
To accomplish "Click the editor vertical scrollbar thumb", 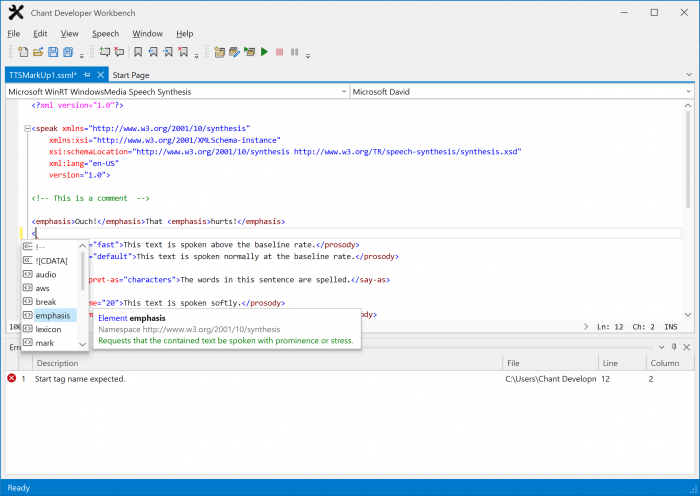I will click(688, 159).
